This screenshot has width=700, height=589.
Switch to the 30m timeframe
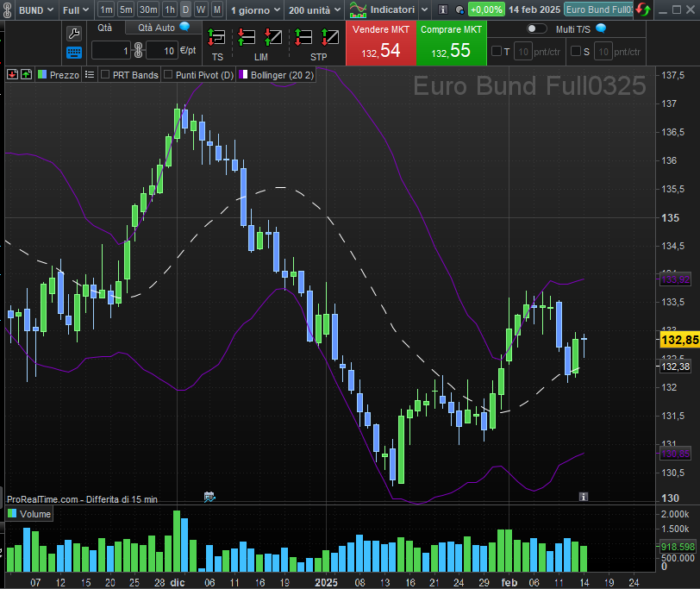click(148, 9)
